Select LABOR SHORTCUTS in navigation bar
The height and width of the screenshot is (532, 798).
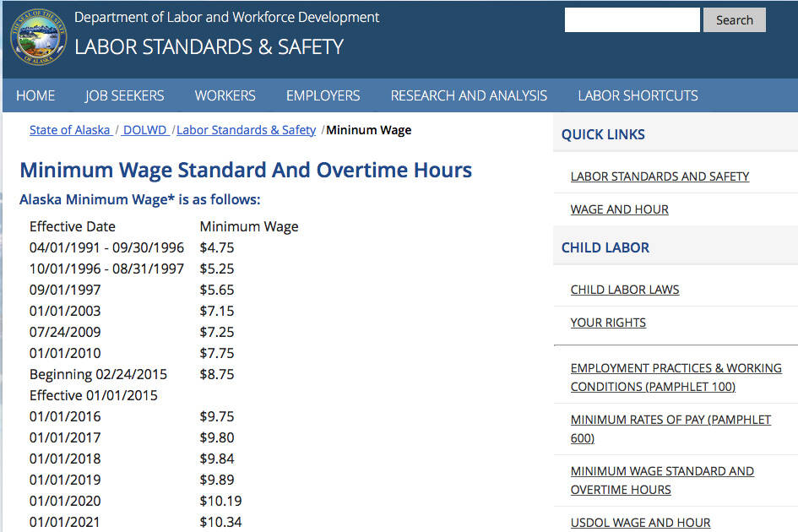[x=638, y=95]
